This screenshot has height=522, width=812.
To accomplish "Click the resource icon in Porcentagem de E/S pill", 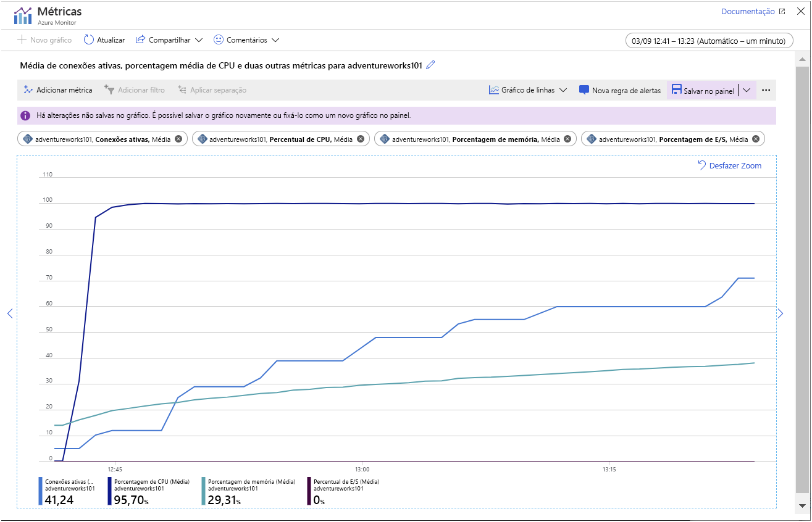I will [x=592, y=139].
